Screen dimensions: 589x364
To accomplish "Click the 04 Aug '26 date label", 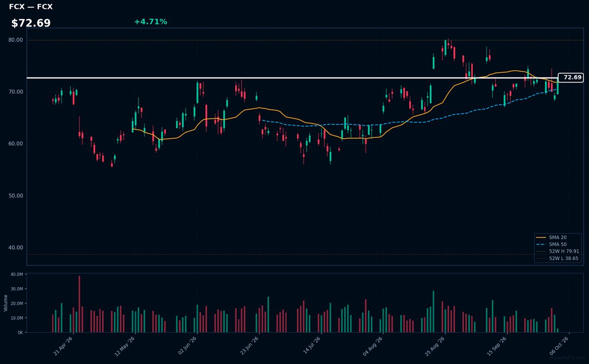I will coord(374,346).
